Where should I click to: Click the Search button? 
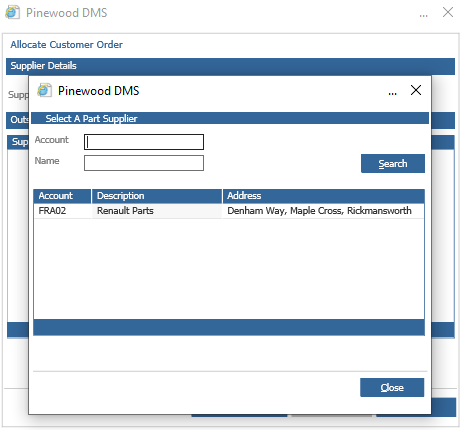point(393,163)
